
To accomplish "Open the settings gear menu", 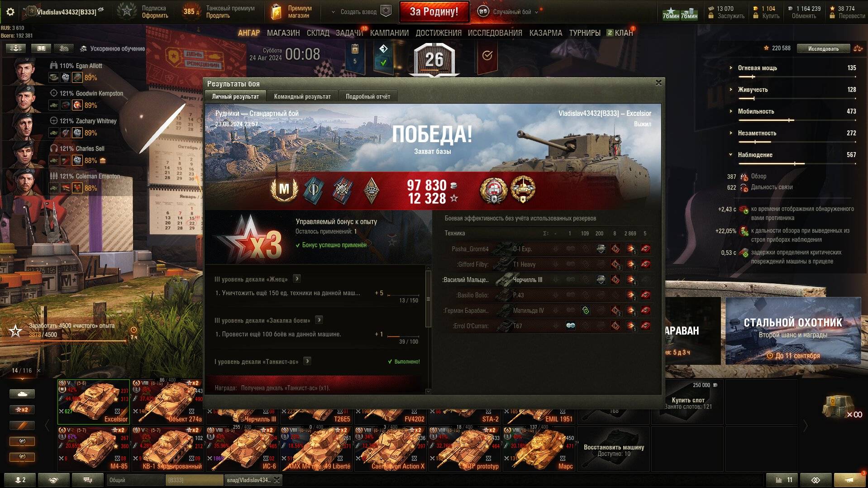I will [10, 12].
